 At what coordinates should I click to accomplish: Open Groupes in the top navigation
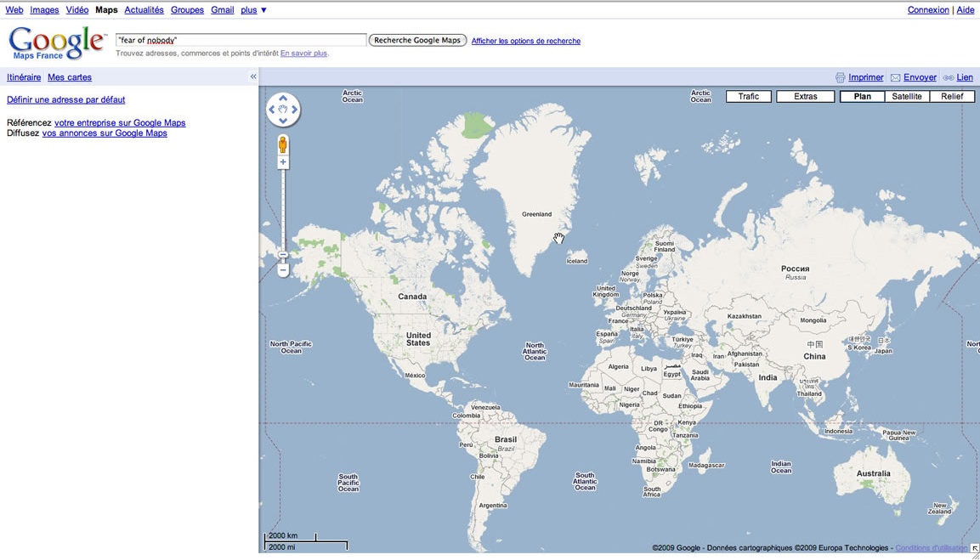tap(188, 10)
